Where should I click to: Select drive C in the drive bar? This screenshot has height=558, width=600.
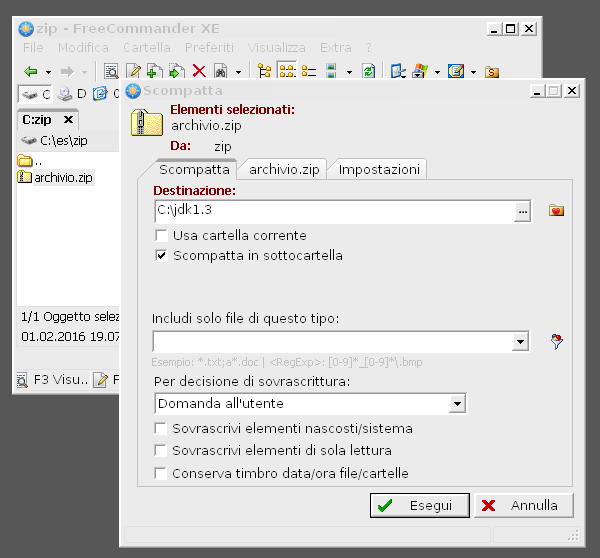click(x=35, y=94)
